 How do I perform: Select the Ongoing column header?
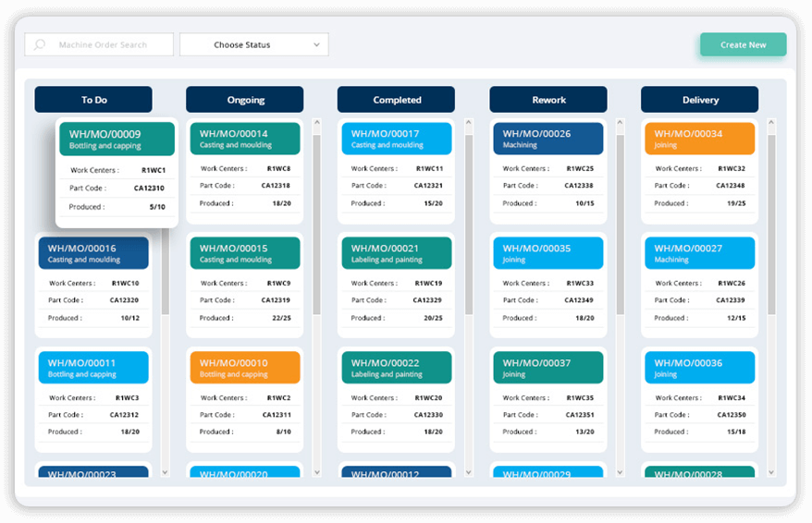[x=245, y=100]
